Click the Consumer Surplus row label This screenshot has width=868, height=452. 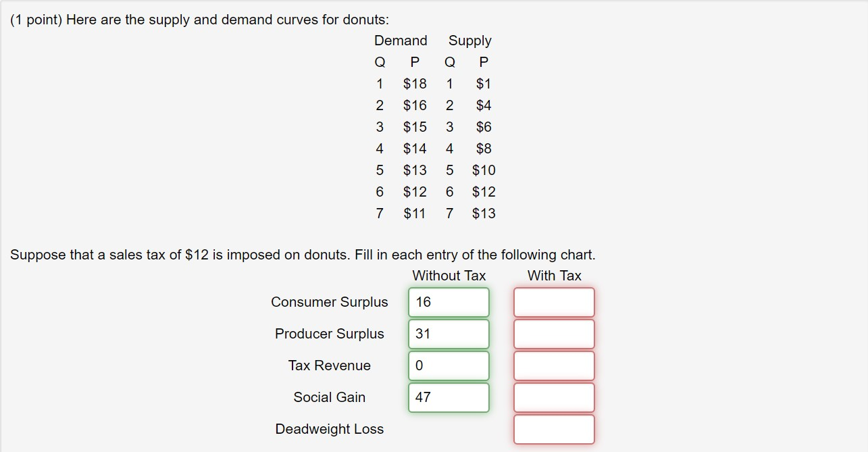(329, 302)
